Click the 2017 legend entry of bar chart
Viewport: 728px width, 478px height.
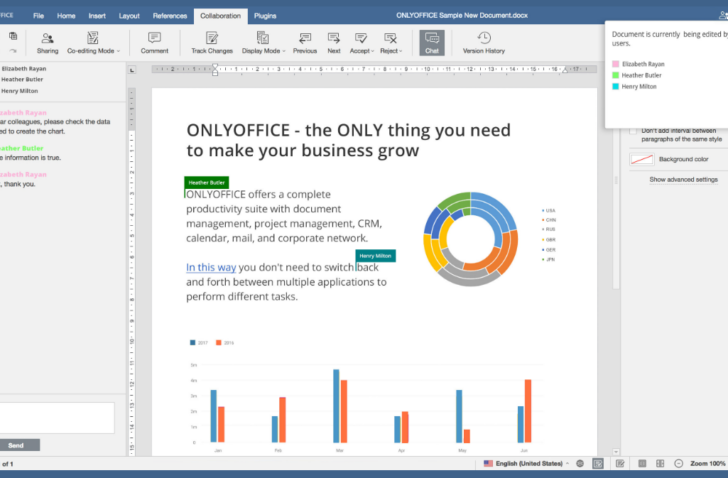(x=199, y=343)
